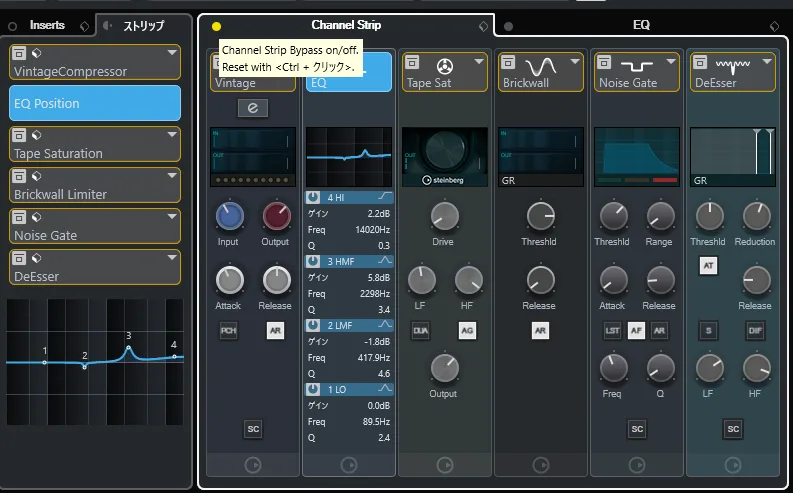
Task: Select the EQ tab header
Action: [x=641, y=25]
